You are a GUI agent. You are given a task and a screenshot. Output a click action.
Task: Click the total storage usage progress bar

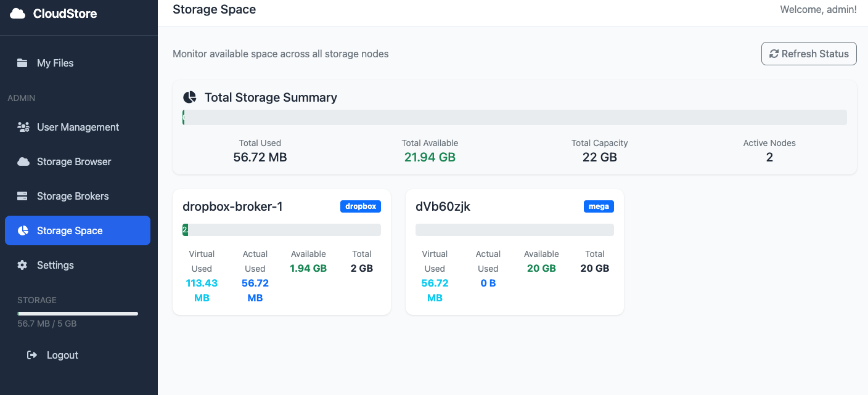[515, 118]
